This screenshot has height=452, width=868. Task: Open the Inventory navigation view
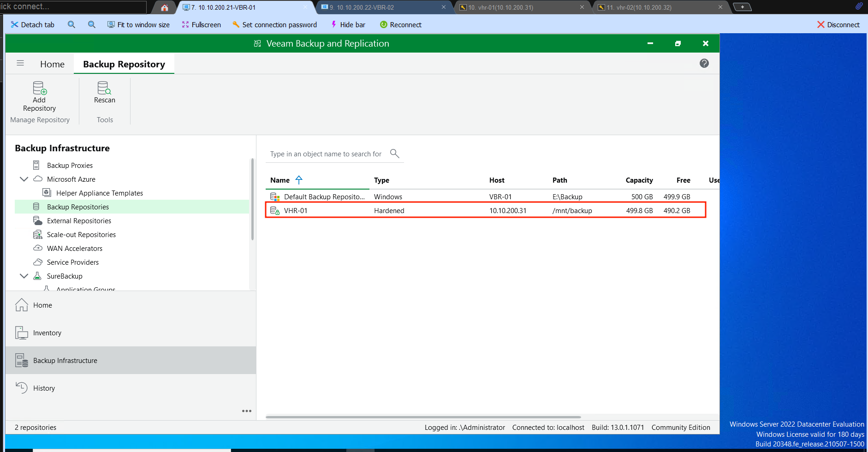point(131,333)
